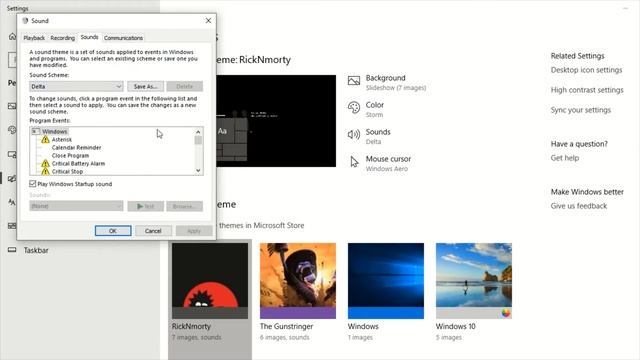Image resolution: width=640 pixels, height=360 pixels.
Task: Click the Sound dialog speaker title icon
Action: point(25,20)
